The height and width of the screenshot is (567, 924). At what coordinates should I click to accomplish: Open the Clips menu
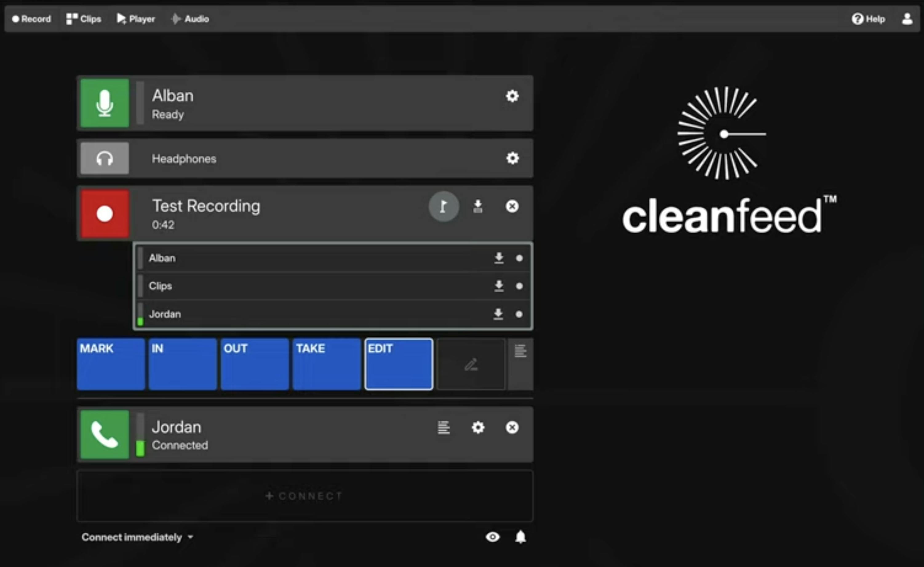(84, 18)
